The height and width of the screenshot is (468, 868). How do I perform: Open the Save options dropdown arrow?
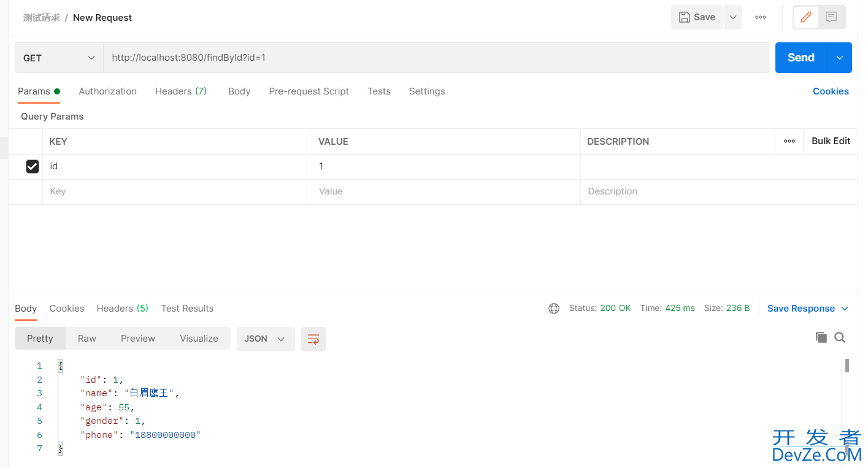coord(733,17)
